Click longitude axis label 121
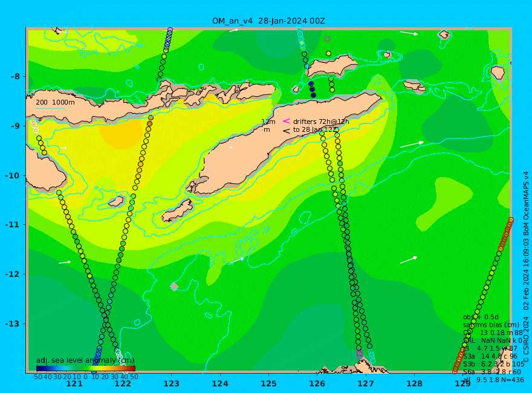This screenshot has height=393, width=532. tap(74, 384)
